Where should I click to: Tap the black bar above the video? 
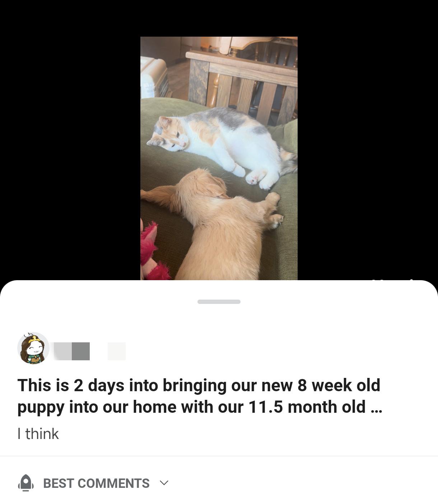pos(219,18)
